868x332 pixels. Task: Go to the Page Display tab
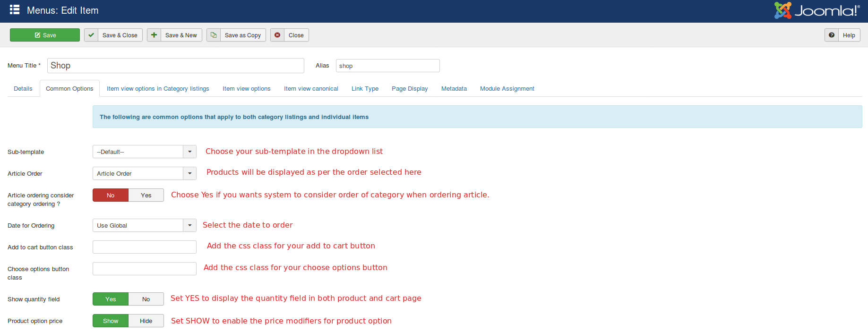pyautogui.click(x=410, y=88)
